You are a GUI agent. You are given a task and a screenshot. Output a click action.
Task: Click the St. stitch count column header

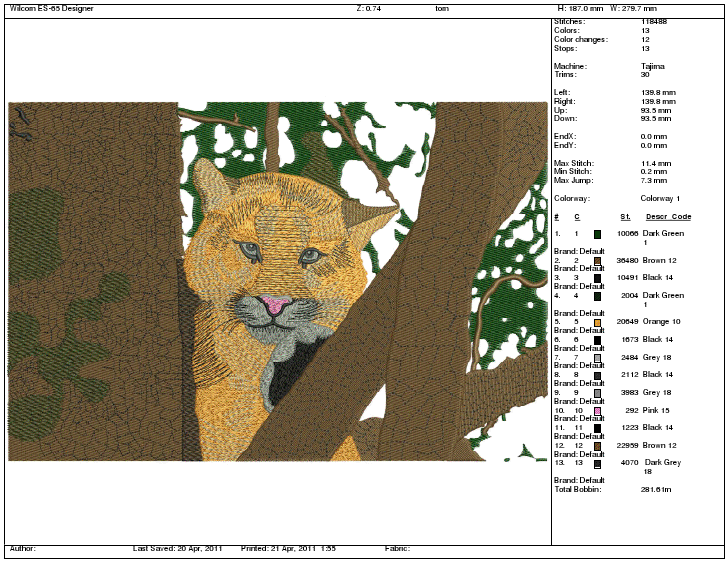click(624, 216)
